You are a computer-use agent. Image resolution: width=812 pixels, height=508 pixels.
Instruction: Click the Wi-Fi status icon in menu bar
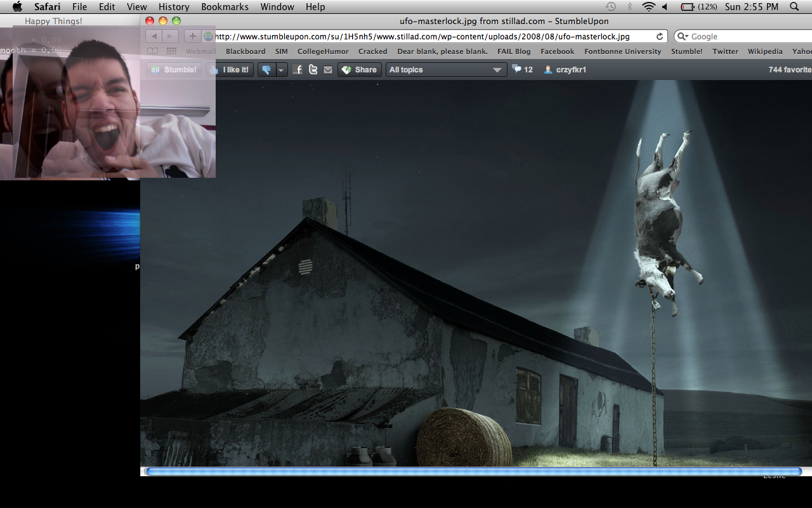648,7
